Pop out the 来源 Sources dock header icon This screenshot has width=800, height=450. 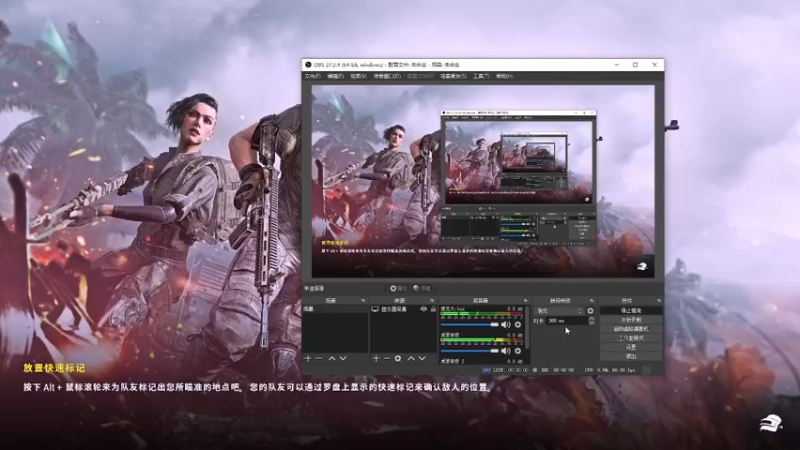click(x=432, y=301)
